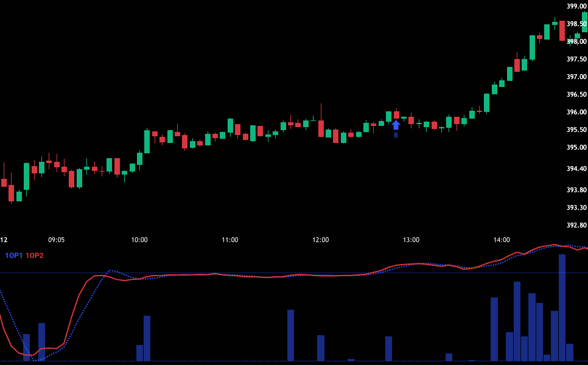
Task: Click the 14:00 time axis label
Action: [502, 240]
